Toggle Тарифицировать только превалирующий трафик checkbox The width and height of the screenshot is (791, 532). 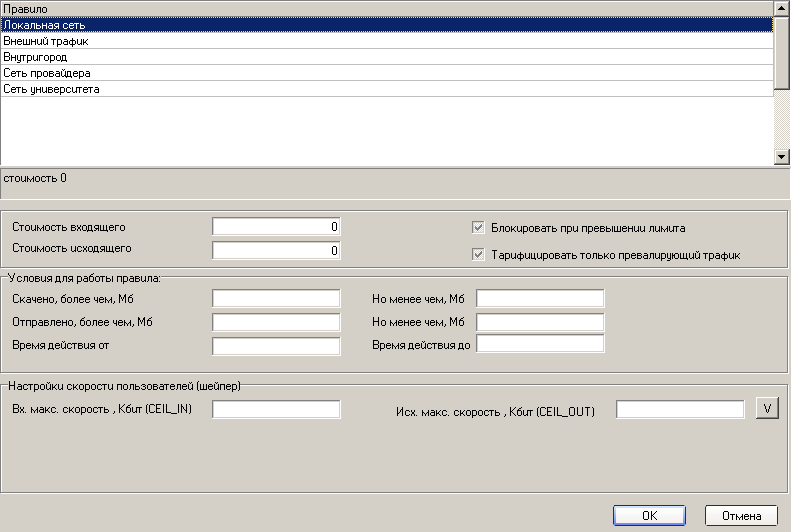(478, 255)
